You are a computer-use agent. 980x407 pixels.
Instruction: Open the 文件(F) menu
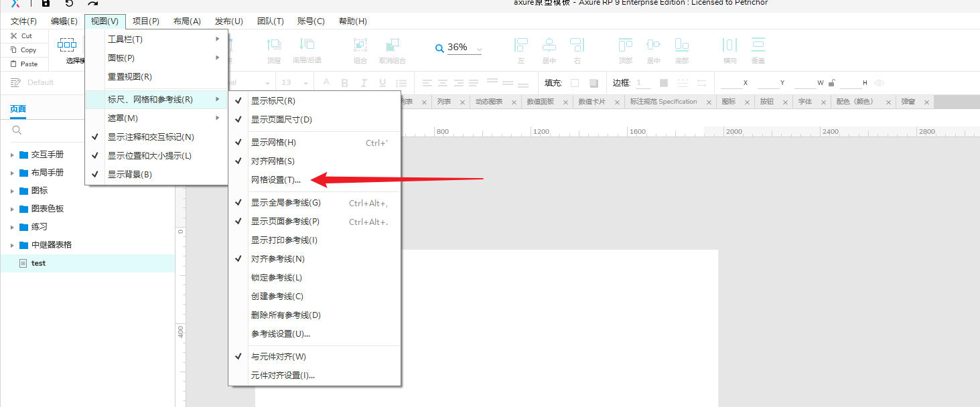point(23,21)
